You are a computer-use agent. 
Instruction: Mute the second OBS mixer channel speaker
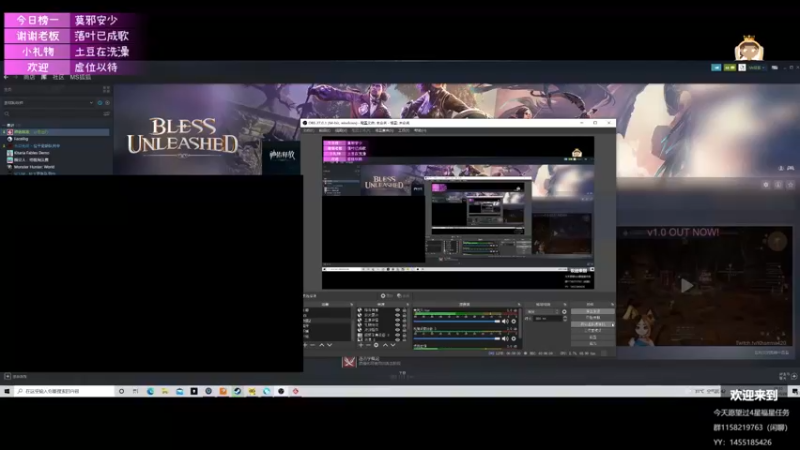tap(505, 339)
